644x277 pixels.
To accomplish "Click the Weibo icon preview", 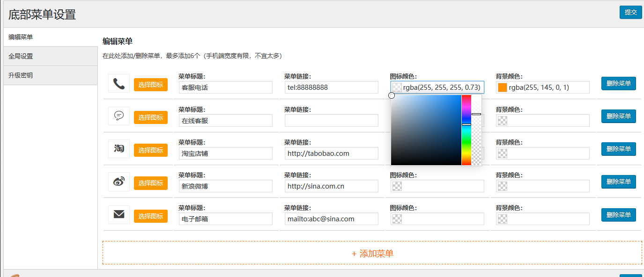I will (x=119, y=182).
